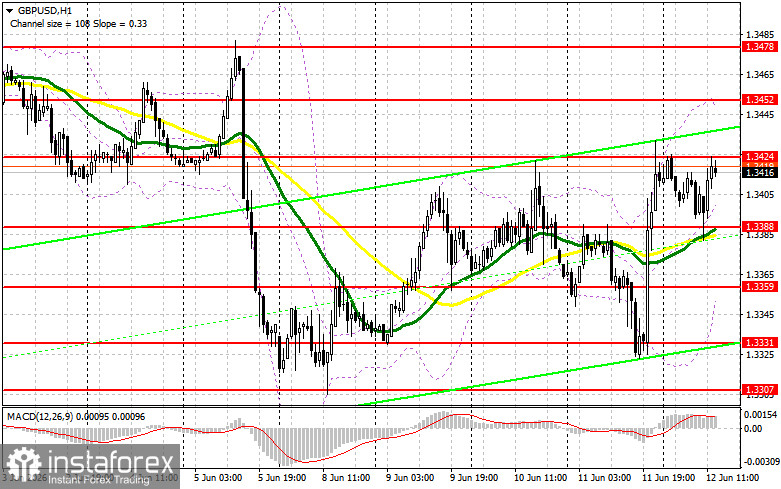Screen dimensions: 781x489
Task: Click the 1.3485 price axis tick
Action: coord(760,35)
